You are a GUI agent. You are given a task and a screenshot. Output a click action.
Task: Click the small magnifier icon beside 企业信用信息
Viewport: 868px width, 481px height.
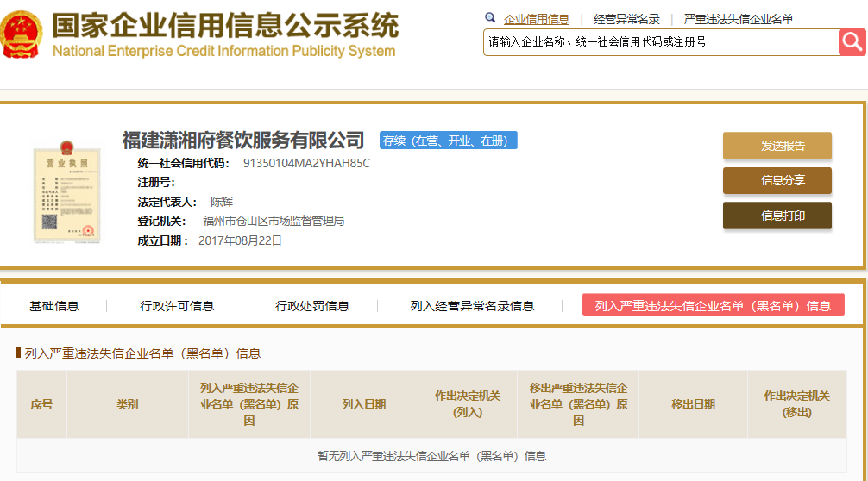point(490,18)
